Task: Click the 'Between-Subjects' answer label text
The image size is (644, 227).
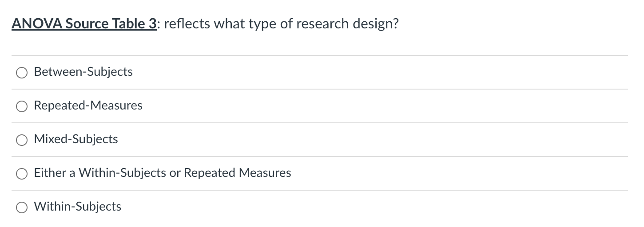Action: [83, 72]
